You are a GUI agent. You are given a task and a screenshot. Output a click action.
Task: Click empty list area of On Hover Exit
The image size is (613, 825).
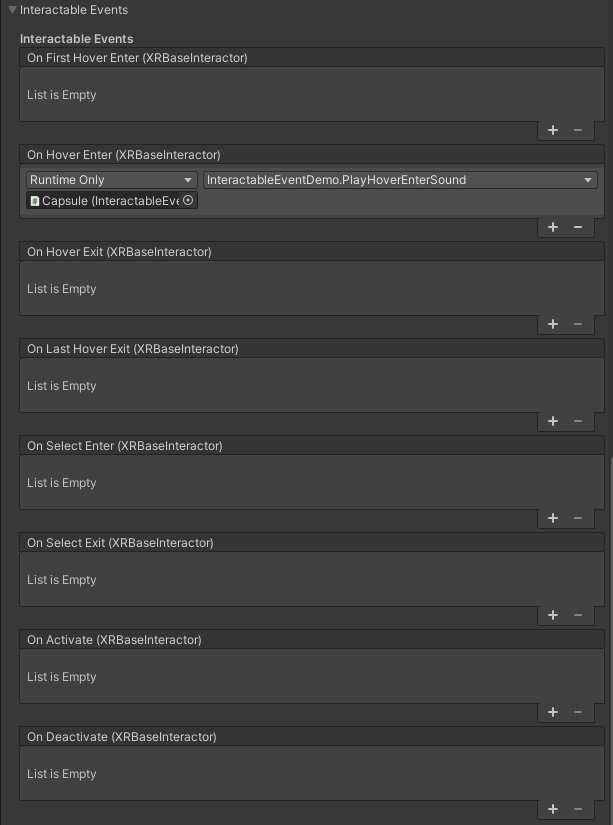tap(300, 290)
